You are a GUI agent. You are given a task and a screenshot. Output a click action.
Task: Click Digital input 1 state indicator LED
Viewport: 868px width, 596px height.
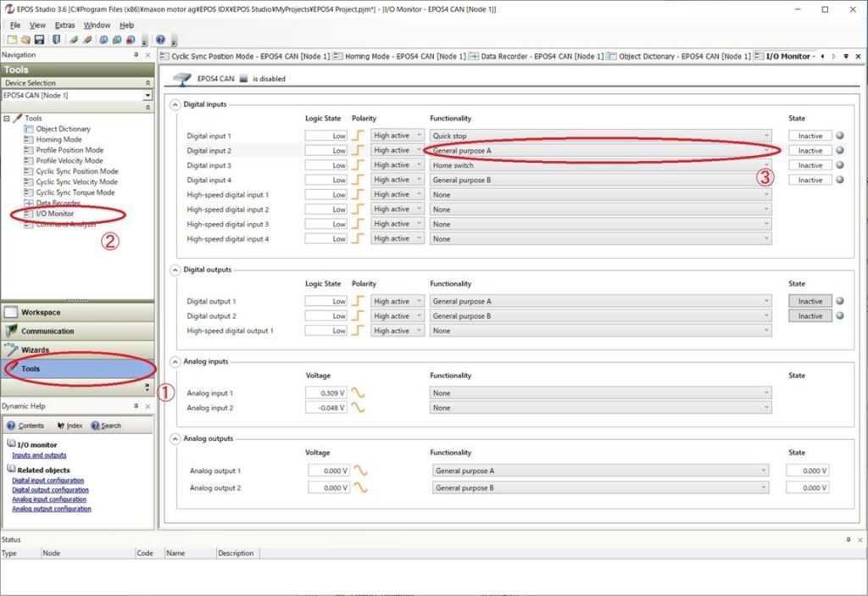click(839, 136)
